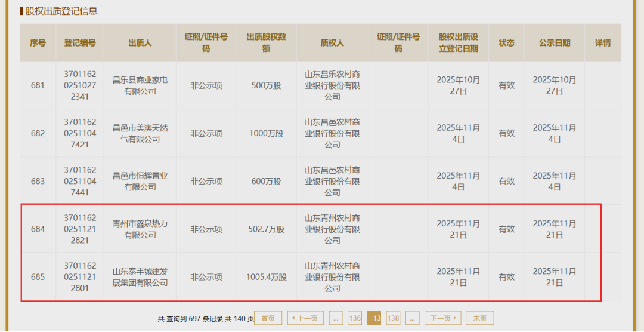644x332 pixels.
Task: Click the 质权人 column header
Action: pos(332,43)
